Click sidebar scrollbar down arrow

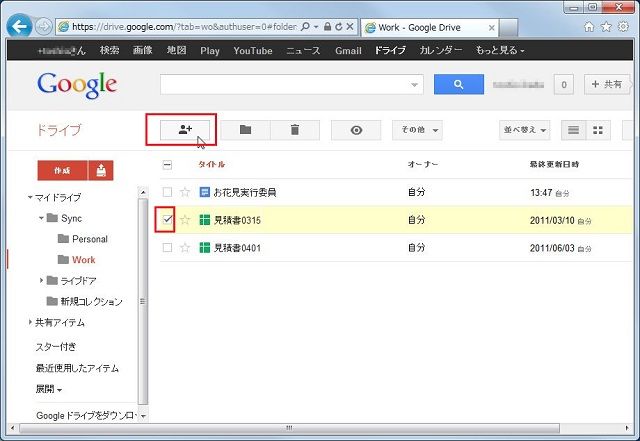(x=143, y=416)
